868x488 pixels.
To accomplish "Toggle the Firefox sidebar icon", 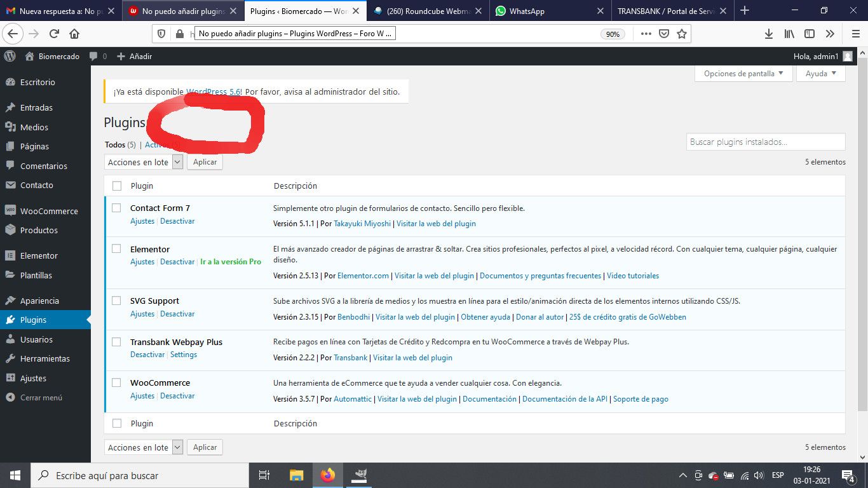I will (x=810, y=34).
